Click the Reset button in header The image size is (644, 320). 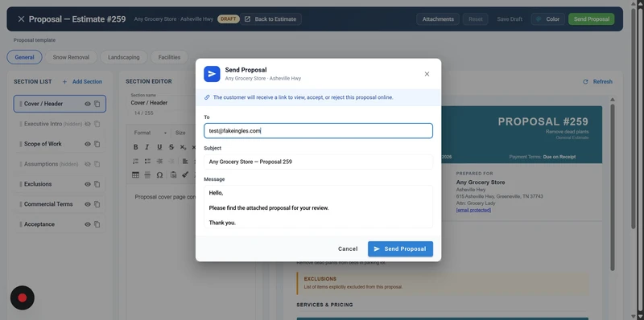click(x=475, y=18)
